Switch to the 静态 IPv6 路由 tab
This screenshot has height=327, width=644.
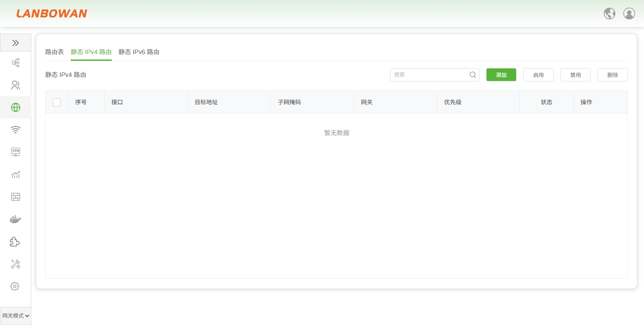(139, 52)
